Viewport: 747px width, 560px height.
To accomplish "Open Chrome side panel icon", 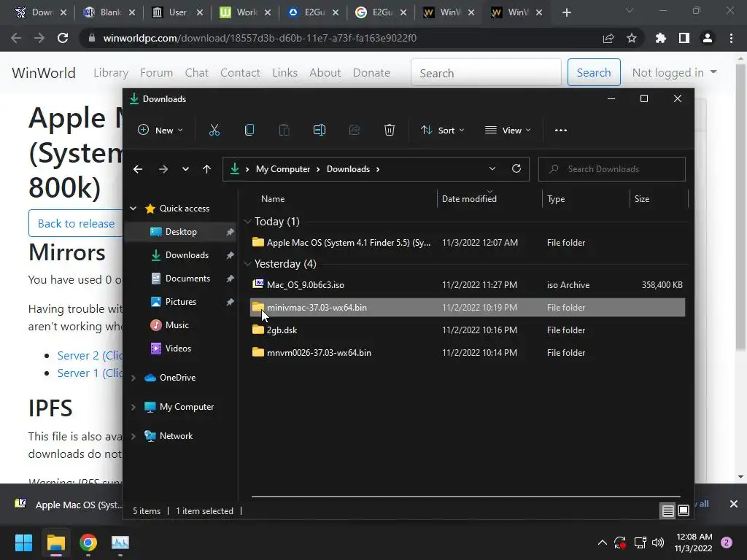I will click(684, 38).
